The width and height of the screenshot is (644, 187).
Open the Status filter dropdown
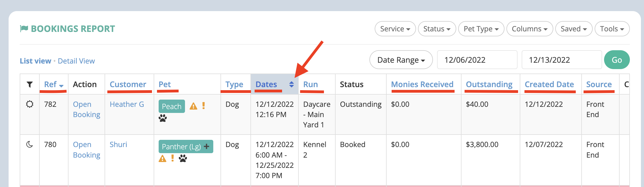click(437, 29)
